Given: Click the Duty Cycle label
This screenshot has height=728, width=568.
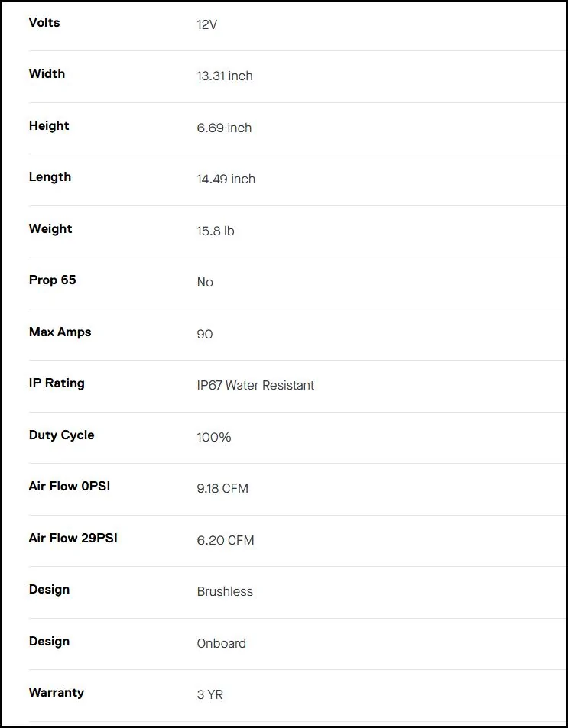Looking at the screenshot, I should click(61, 435).
